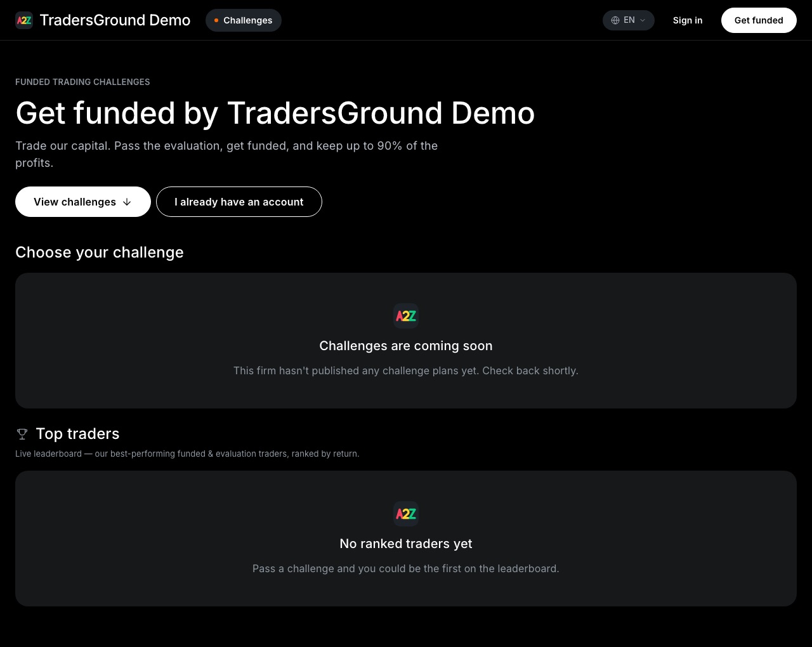Click the down arrow in View challenges
Screen dimensions: 812x647
pos(127,202)
